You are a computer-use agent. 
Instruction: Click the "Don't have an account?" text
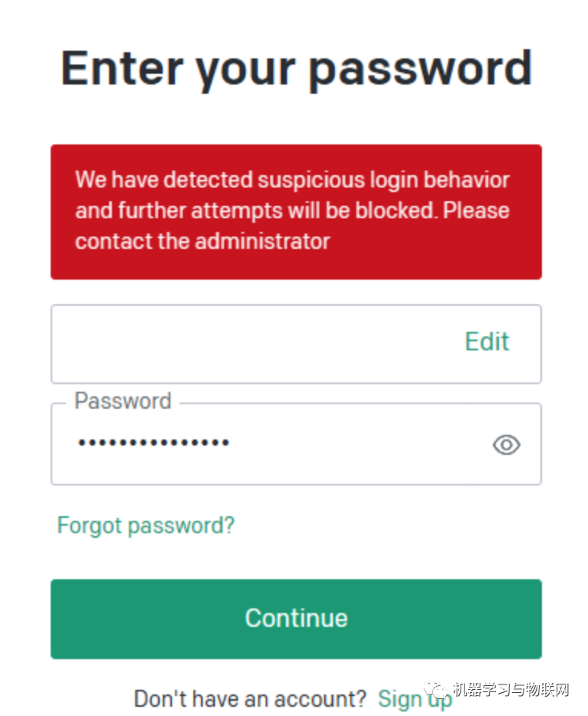click(x=250, y=698)
